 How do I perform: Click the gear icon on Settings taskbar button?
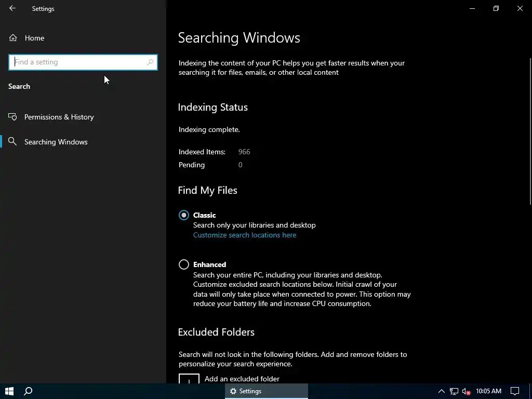(233, 391)
